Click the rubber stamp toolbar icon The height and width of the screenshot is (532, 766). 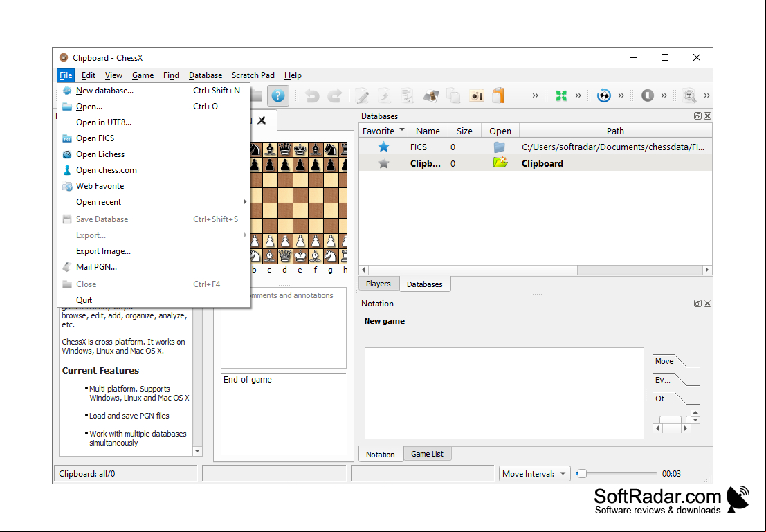pyautogui.click(x=430, y=95)
